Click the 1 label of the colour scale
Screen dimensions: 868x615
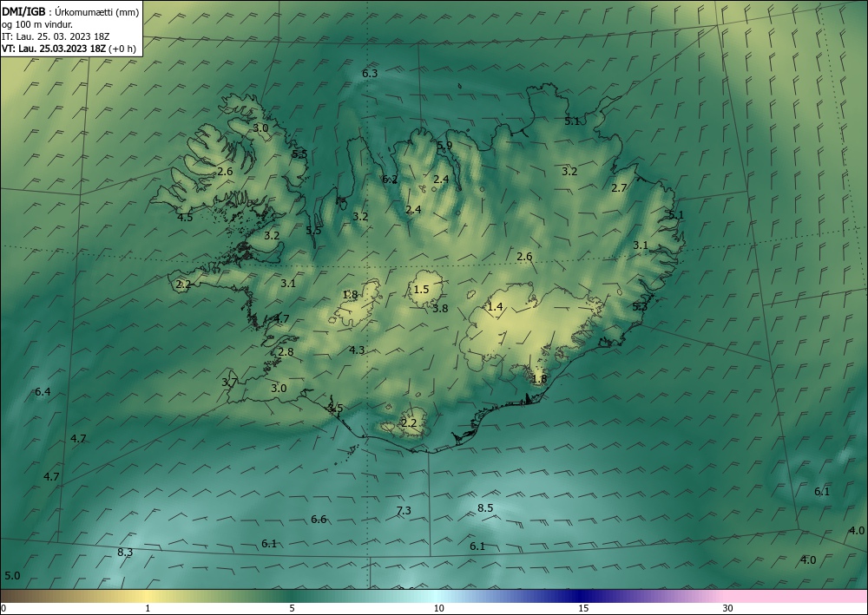148,608
